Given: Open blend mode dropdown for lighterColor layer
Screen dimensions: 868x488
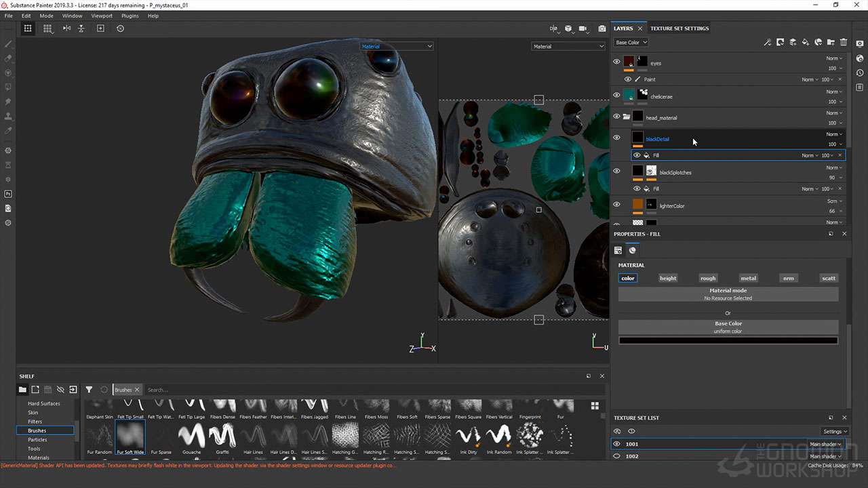Looking at the screenshot, I should pos(834,201).
